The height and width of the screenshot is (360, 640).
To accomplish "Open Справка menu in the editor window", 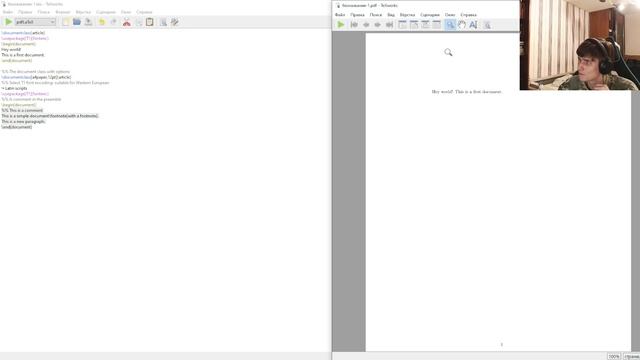I will click(x=144, y=12).
